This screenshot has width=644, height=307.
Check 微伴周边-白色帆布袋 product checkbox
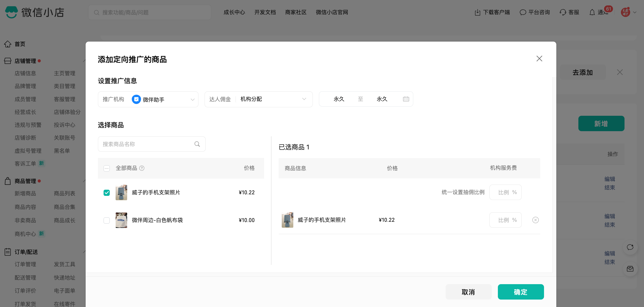107,220
